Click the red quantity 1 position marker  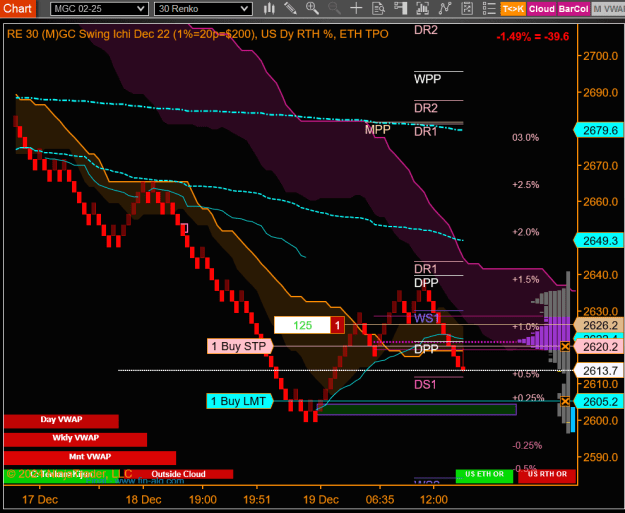pyautogui.click(x=337, y=325)
